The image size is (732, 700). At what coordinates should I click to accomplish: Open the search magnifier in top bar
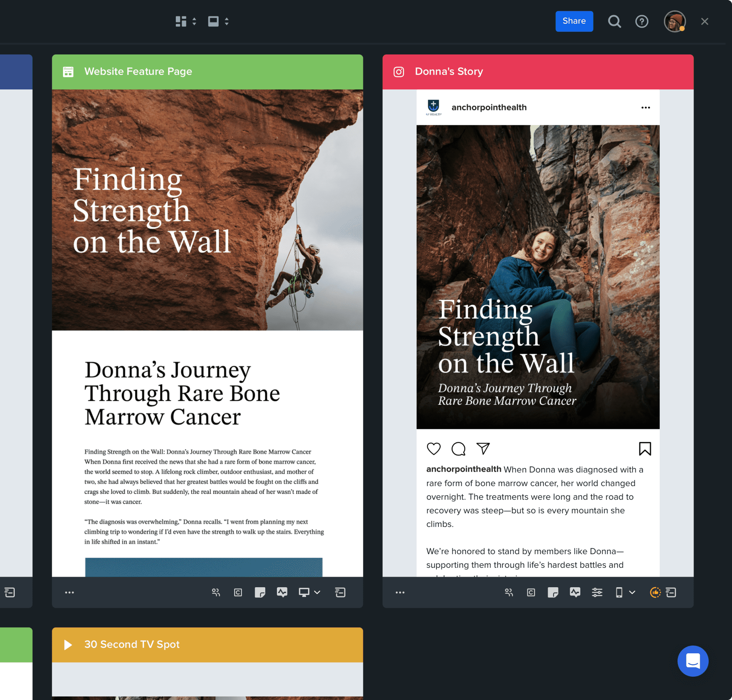614,21
